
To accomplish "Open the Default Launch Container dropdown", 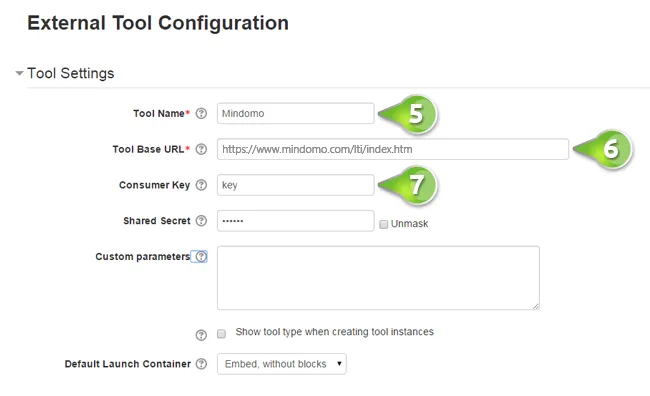I will coord(282,364).
